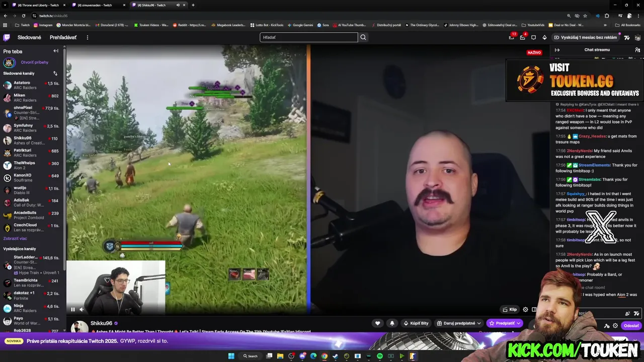The width and height of the screenshot is (644, 362).
Task: Click the Windows taskbar Search box
Action: 250,356
